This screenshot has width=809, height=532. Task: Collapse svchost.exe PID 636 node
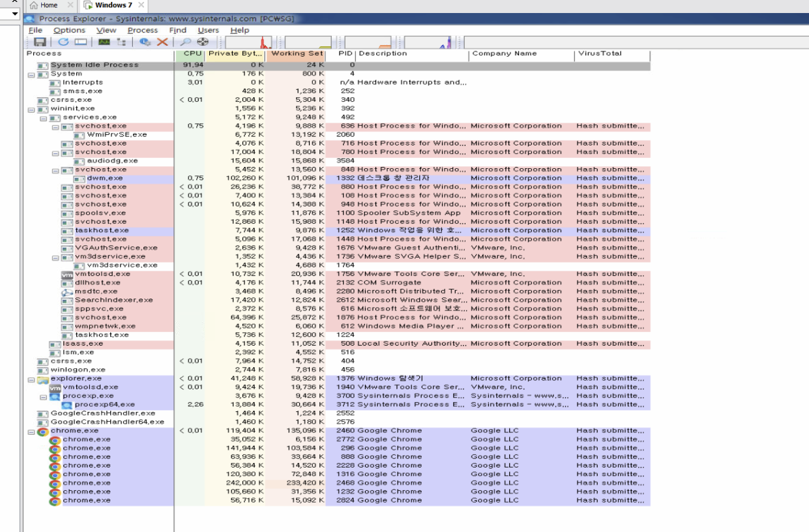point(55,126)
